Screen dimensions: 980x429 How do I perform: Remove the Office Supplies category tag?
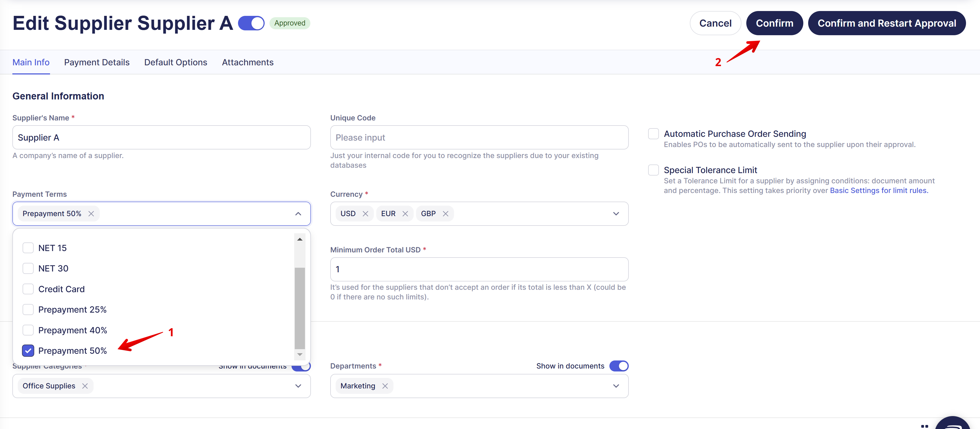tap(85, 386)
